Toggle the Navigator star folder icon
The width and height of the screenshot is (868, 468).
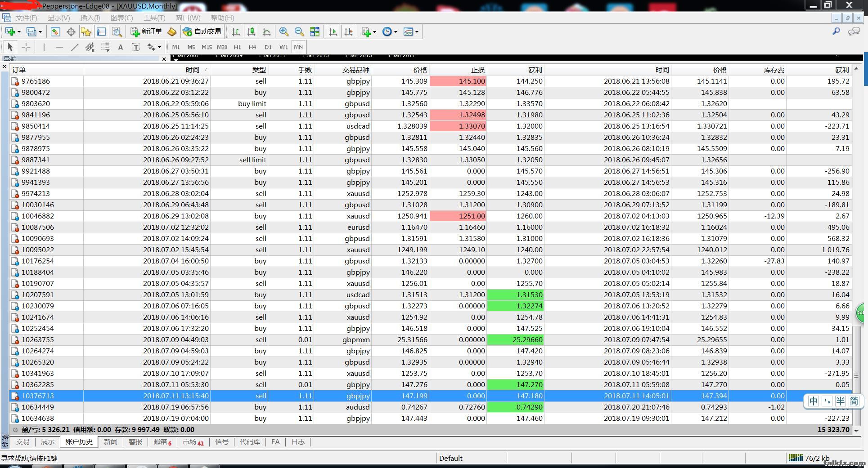coord(86,31)
